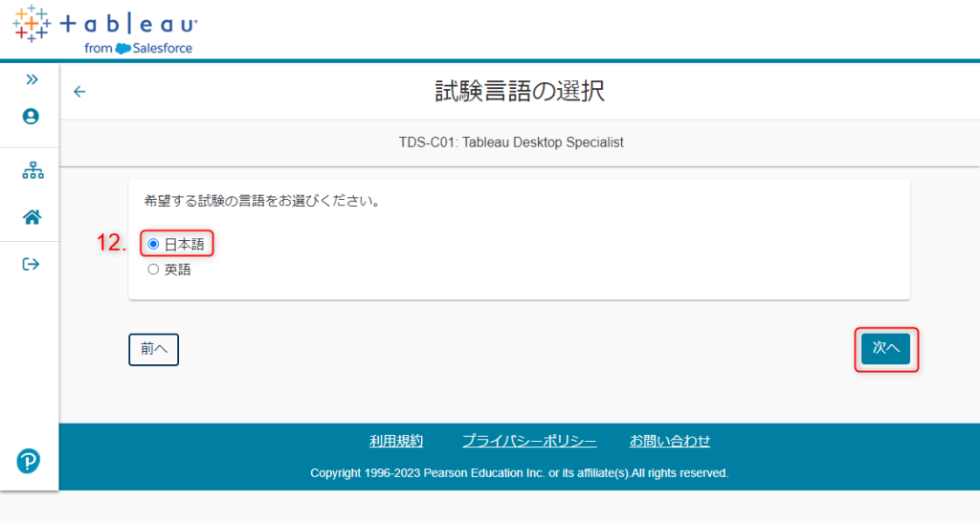Open the プライバシーポリシー link
This screenshot has height=524, width=980.
[529, 441]
